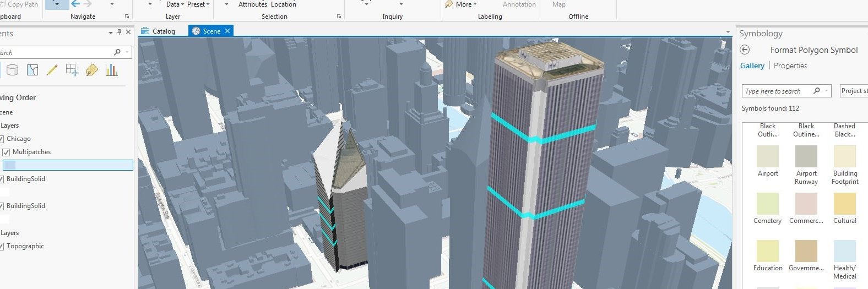Image resolution: width=868 pixels, height=289 pixels.
Task: Click labeling More pencil icon
Action: coord(449,4)
